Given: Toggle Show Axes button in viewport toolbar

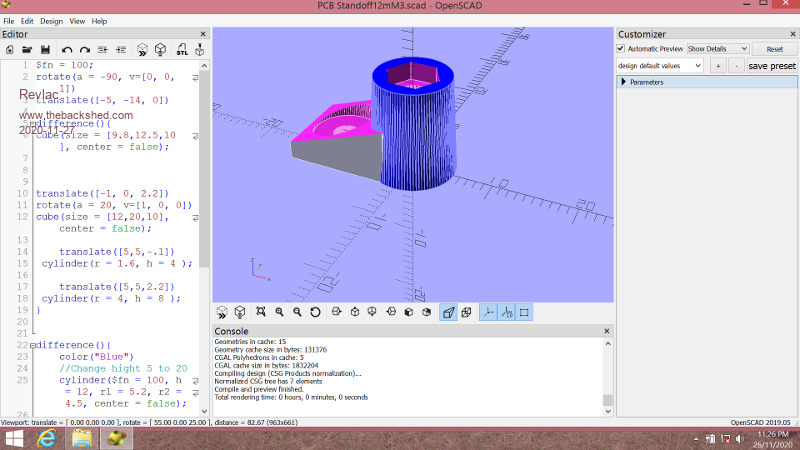Looking at the screenshot, I should [489, 312].
